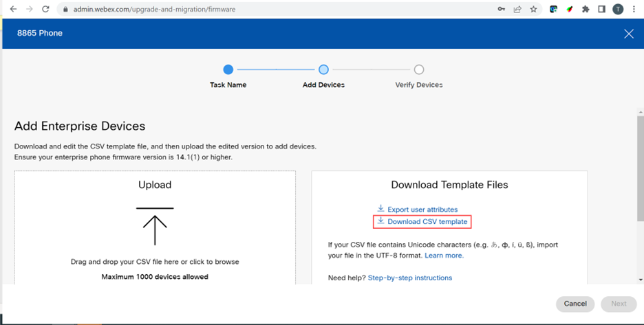644x325 pixels.
Task: Close the 8865 Phone wizard
Action: [x=629, y=34]
